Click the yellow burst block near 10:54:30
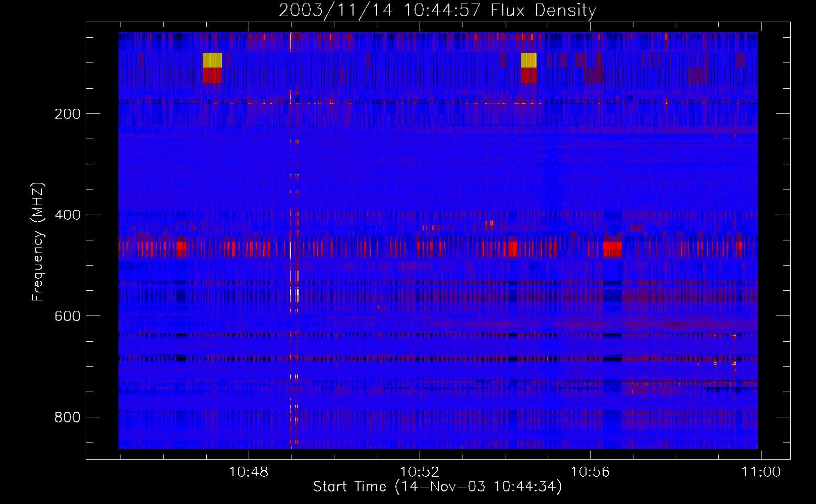This screenshot has height=504, width=816. [529, 60]
